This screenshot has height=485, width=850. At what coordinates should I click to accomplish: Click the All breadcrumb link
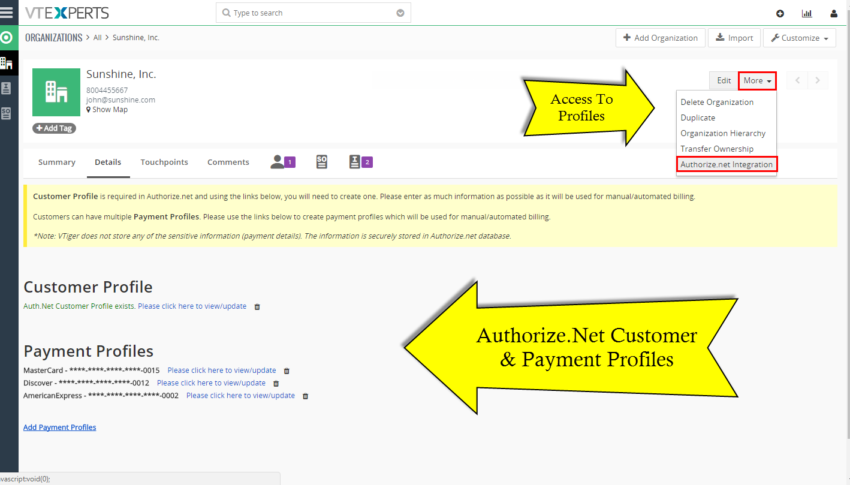(x=97, y=37)
